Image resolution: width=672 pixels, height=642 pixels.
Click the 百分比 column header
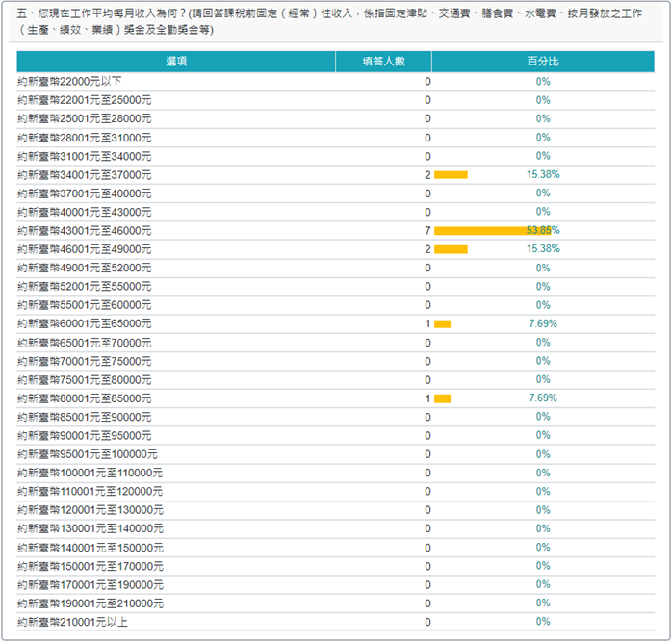tap(542, 61)
